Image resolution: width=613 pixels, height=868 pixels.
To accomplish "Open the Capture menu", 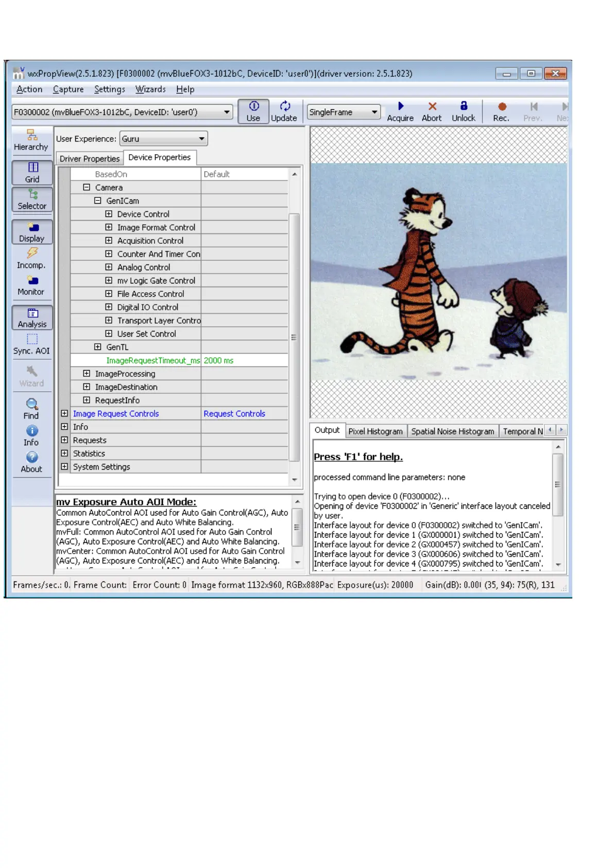I will pos(68,89).
